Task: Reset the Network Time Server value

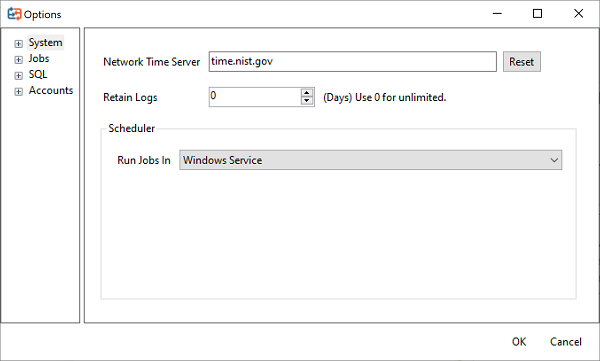Action: 522,62
